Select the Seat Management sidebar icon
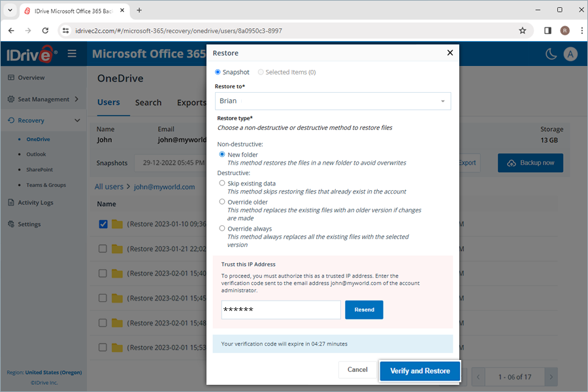The image size is (588, 392). point(13,99)
